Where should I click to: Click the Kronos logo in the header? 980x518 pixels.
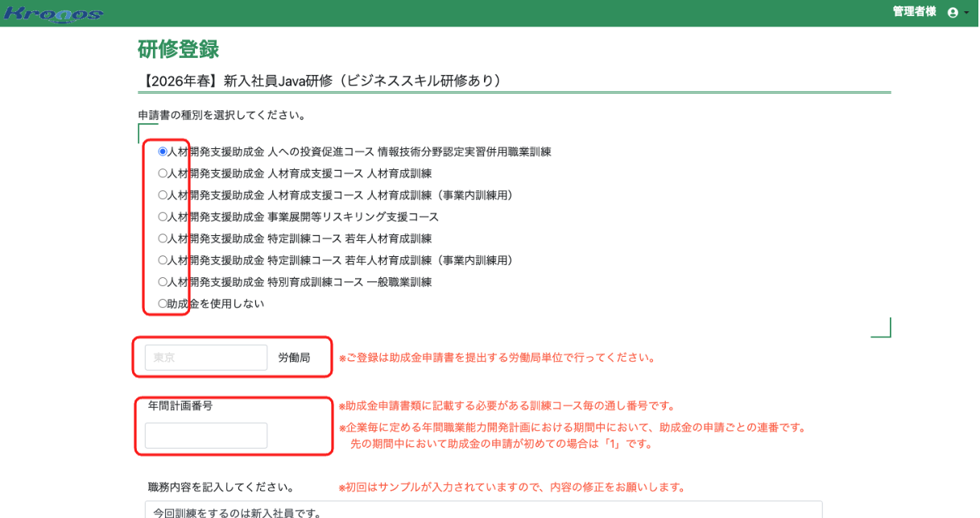click(55, 12)
